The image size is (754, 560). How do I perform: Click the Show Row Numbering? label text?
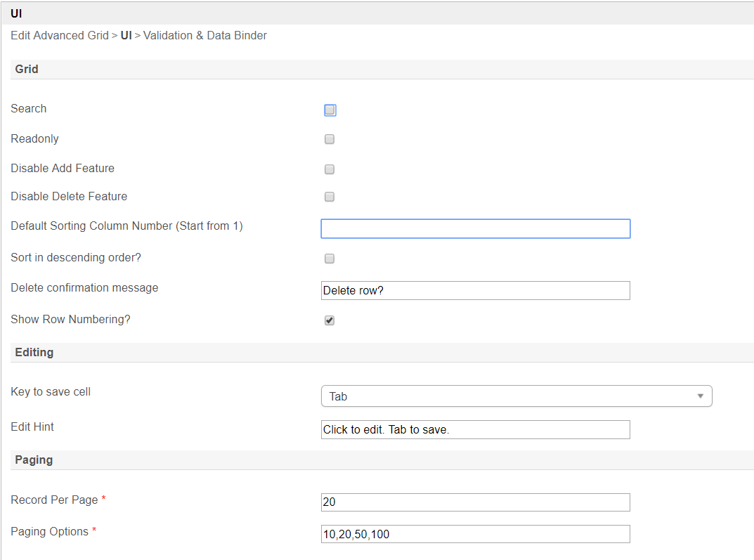(x=70, y=320)
